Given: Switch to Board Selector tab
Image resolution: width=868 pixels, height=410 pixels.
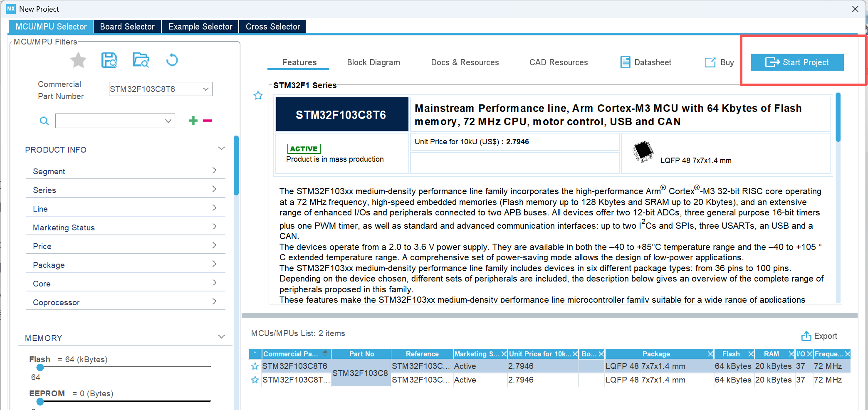Looking at the screenshot, I should [127, 27].
